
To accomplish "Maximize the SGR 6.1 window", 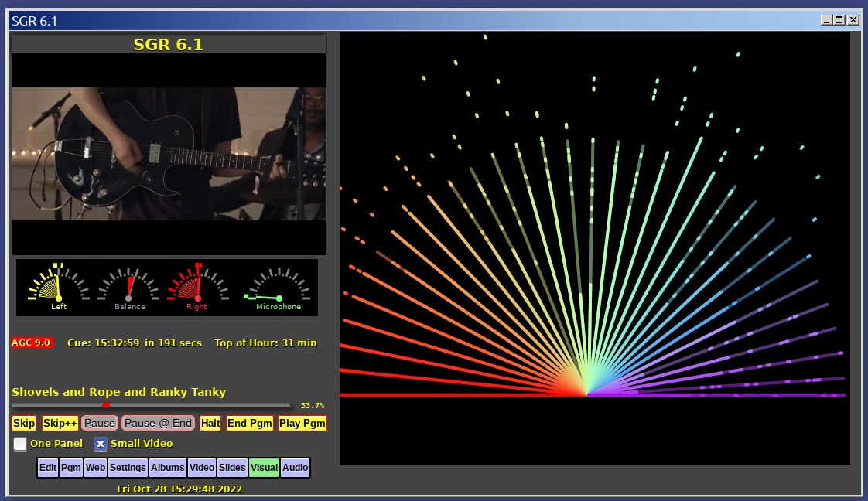I will coord(839,20).
